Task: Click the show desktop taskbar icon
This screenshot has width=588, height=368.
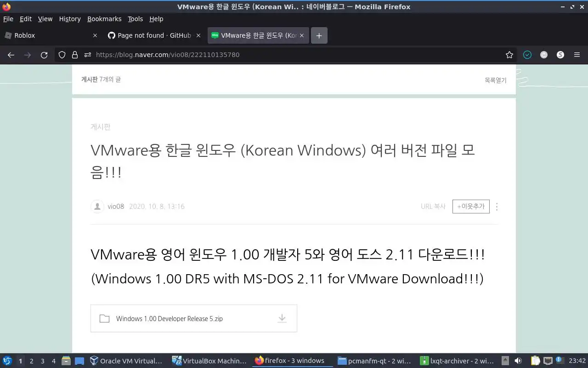Action: [79, 361]
